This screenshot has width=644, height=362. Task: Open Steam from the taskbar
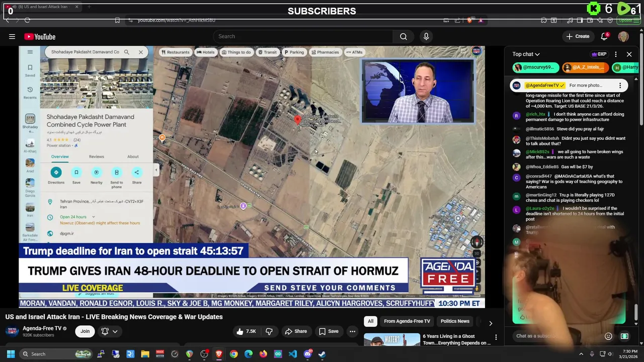point(322,354)
